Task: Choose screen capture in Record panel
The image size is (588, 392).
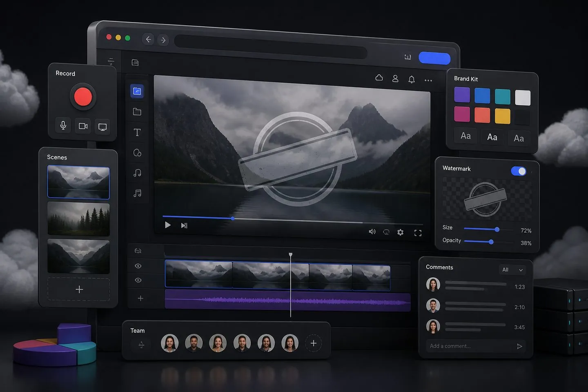Action: (x=102, y=127)
